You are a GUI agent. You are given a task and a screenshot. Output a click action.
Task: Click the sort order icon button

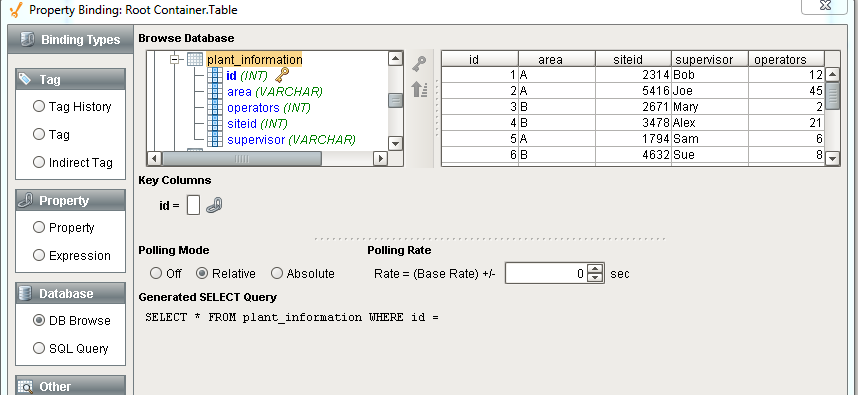pyautogui.click(x=419, y=89)
